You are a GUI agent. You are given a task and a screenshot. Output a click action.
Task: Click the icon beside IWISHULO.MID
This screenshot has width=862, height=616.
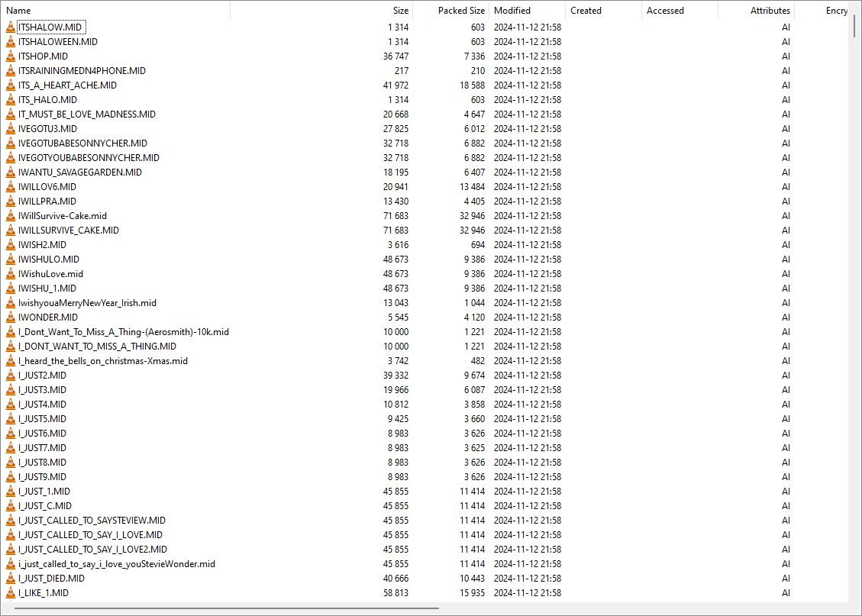click(11, 260)
